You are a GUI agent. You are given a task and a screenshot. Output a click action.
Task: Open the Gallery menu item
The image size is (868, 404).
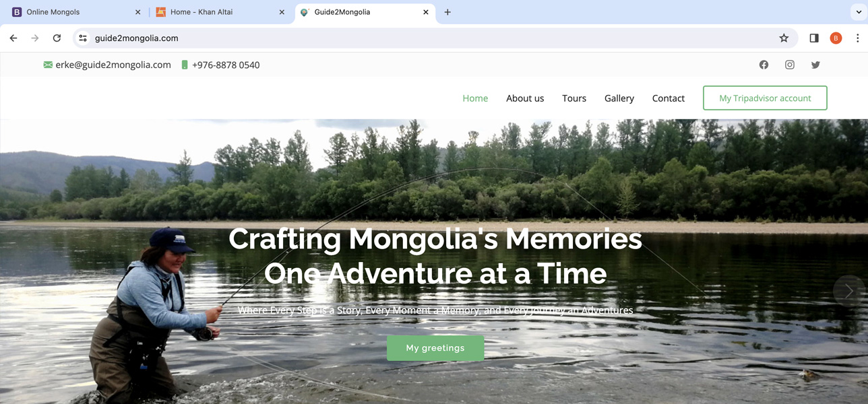(x=619, y=98)
